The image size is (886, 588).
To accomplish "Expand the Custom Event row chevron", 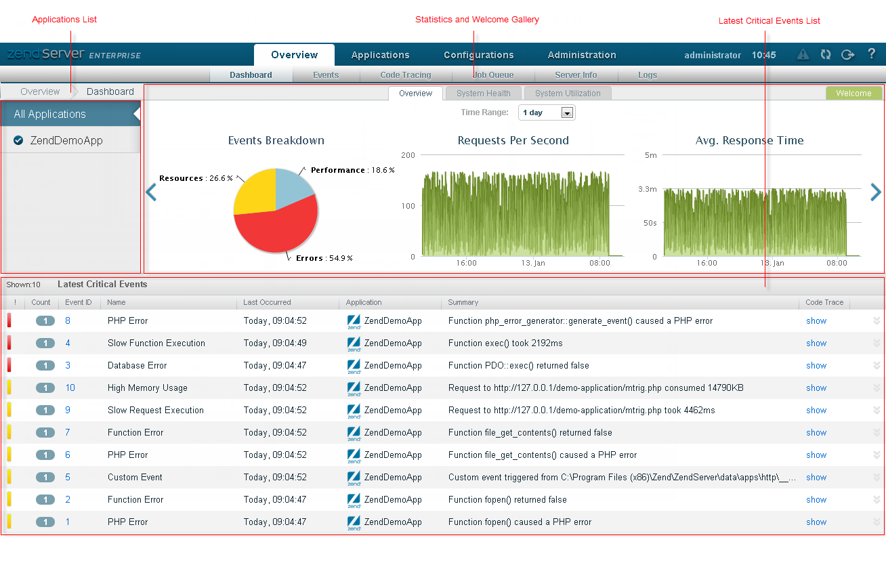I will pos(877,478).
